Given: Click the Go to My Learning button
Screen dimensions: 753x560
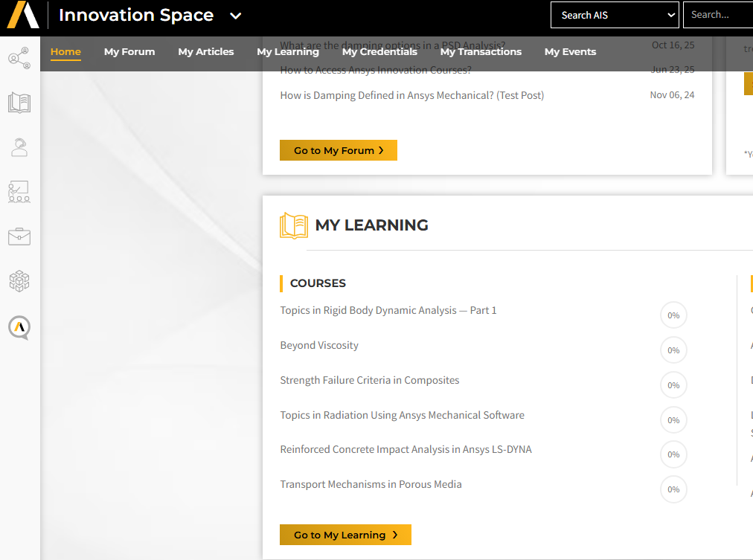Looking at the screenshot, I should (x=345, y=535).
